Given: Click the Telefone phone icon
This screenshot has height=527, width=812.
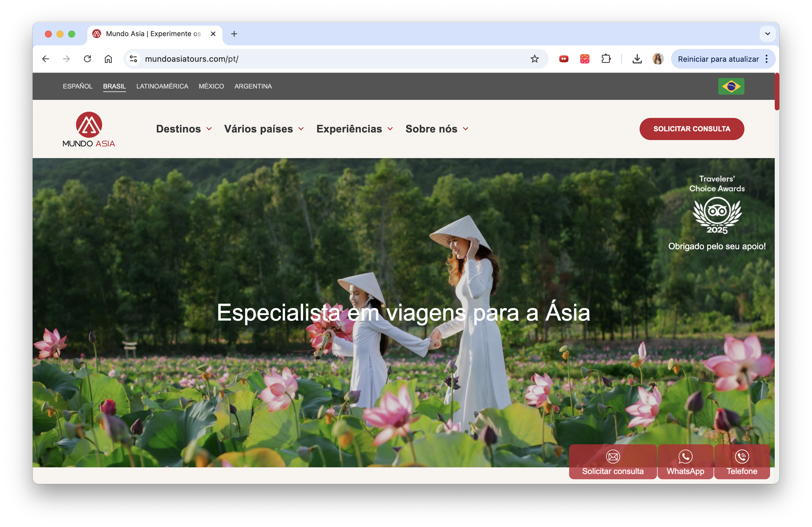Looking at the screenshot, I should click(742, 457).
